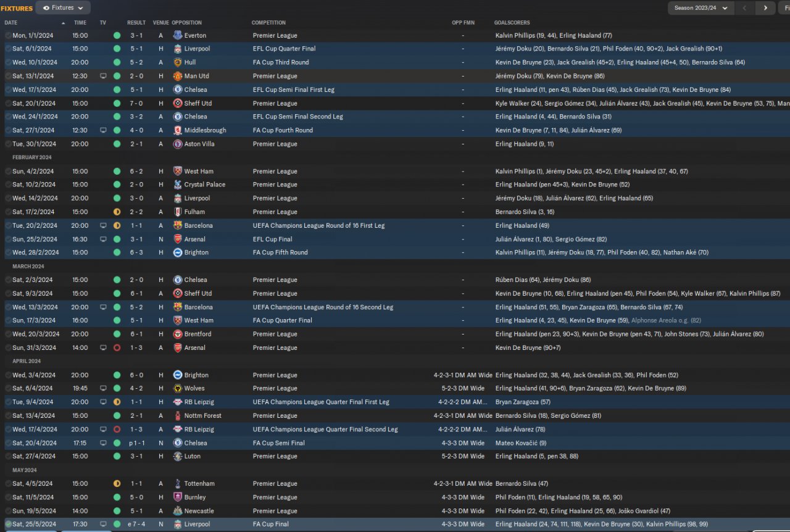Click the Everton club badge
This screenshot has width=790, height=532.
pyautogui.click(x=178, y=35)
